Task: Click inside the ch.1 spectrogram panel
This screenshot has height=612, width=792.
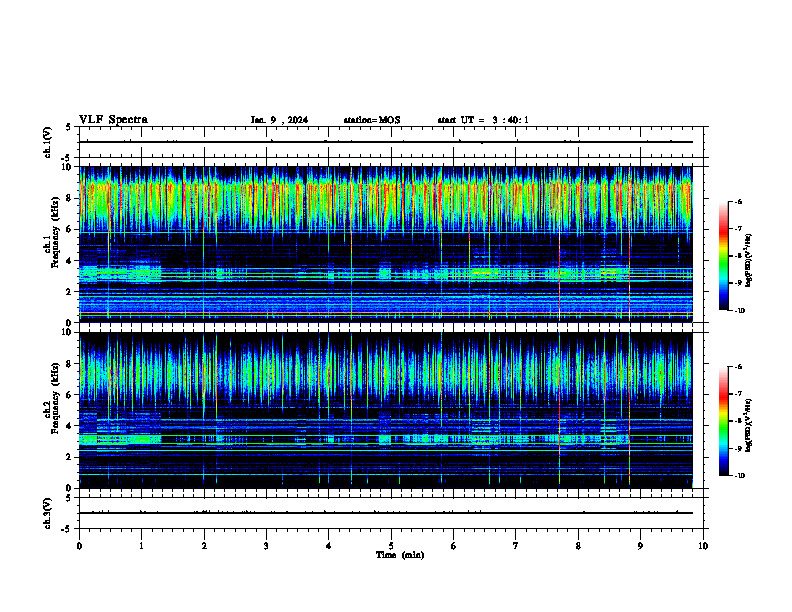Action: click(x=386, y=244)
